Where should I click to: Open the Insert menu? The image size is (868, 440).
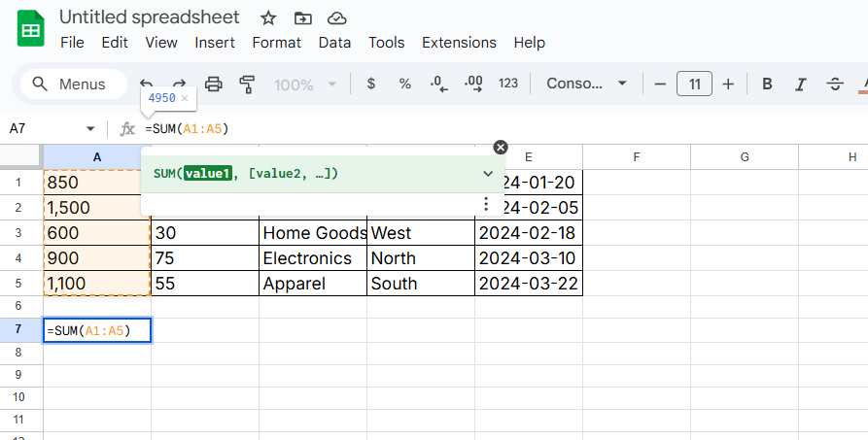pos(214,43)
